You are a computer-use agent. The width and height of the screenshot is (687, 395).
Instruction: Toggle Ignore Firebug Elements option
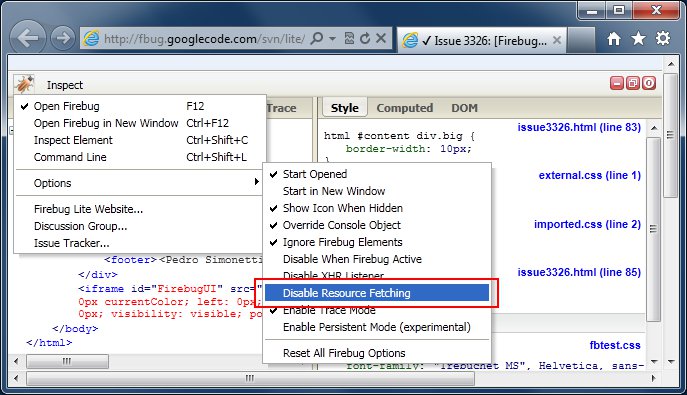click(377, 242)
